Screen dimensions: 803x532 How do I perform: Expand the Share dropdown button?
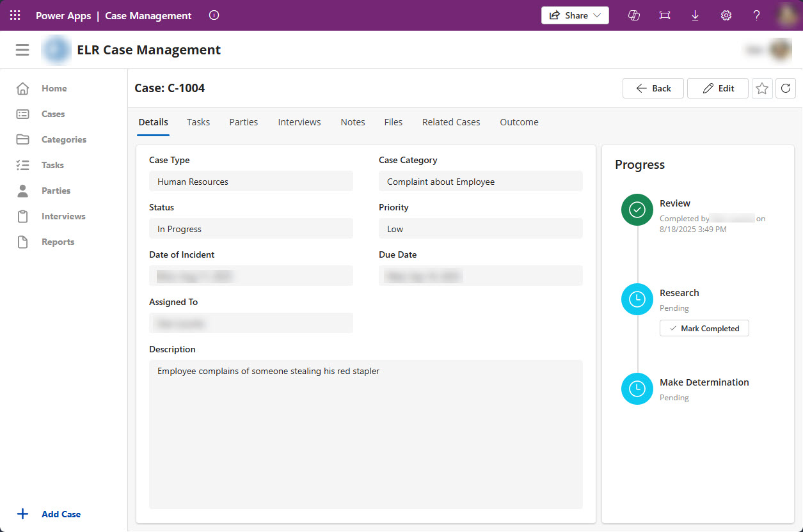click(575, 15)
